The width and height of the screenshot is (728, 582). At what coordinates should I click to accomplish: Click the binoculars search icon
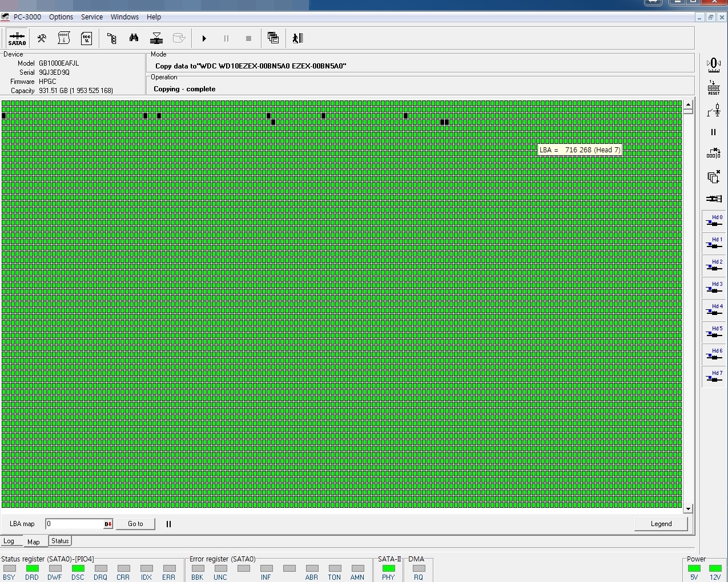[134, 38]
